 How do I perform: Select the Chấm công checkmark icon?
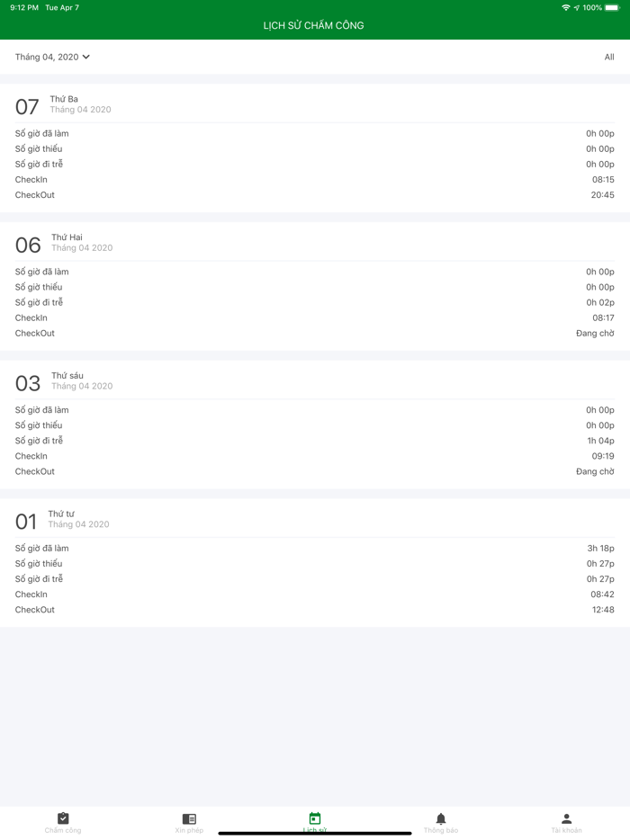62,818
